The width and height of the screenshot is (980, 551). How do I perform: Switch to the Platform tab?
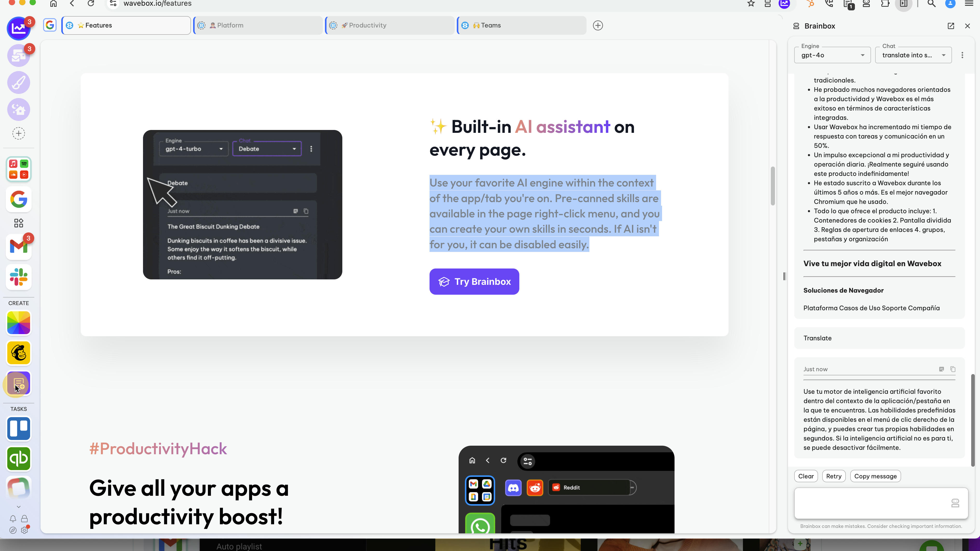[258, 25]
